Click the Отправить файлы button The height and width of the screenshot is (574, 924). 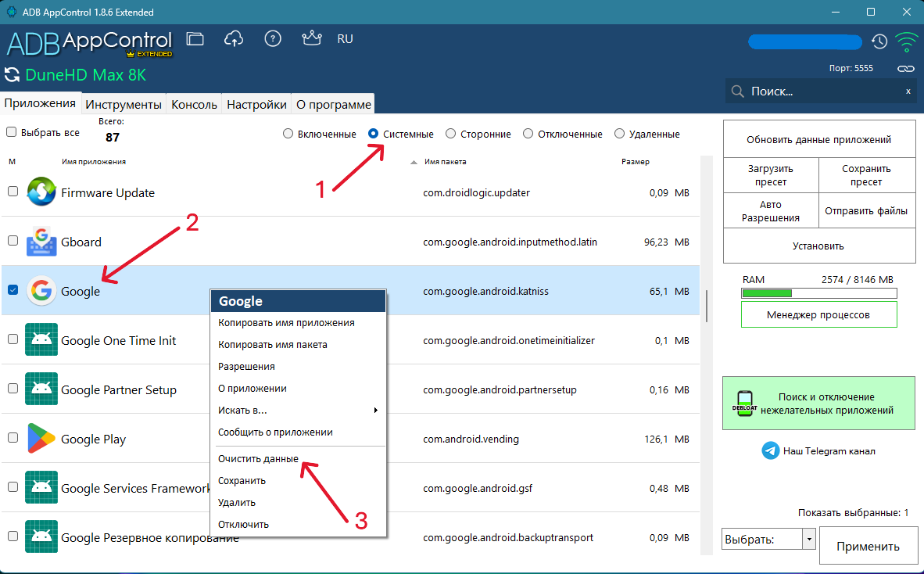pos(866,211)
